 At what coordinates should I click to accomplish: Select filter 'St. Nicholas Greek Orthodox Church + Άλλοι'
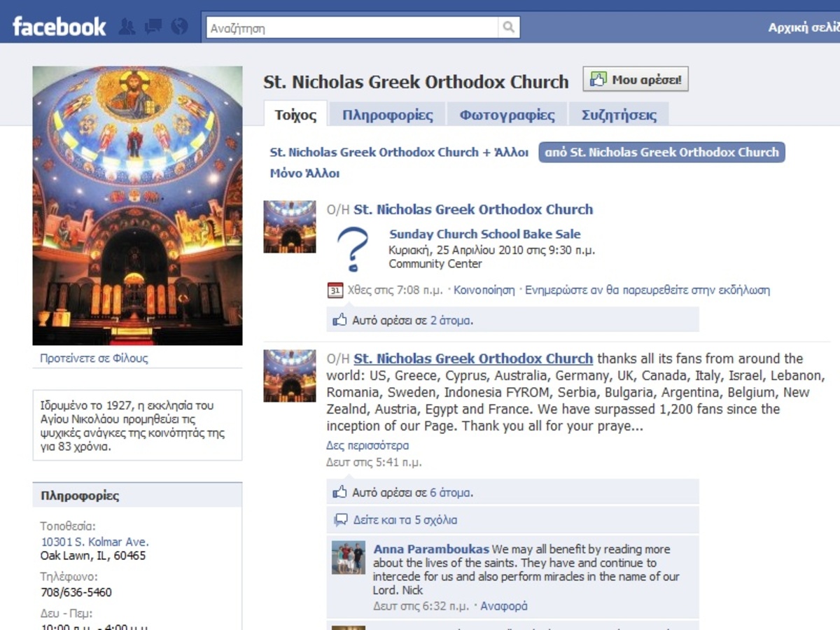coord(399,152)
